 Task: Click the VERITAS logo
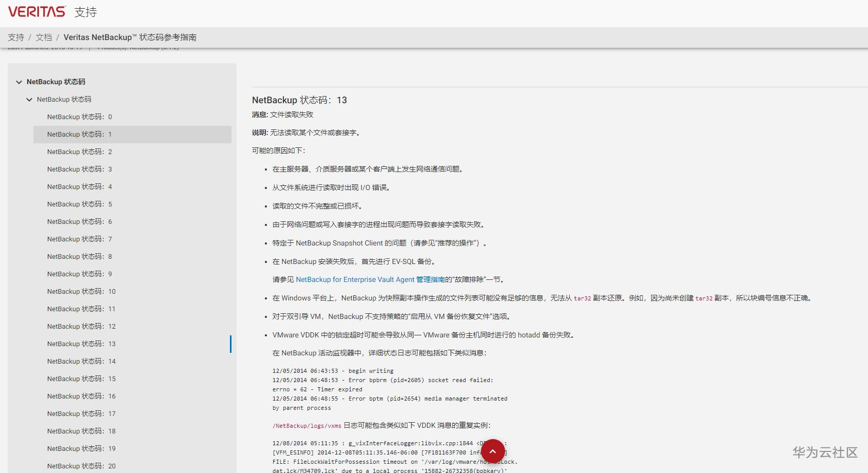tap(36, 11)
